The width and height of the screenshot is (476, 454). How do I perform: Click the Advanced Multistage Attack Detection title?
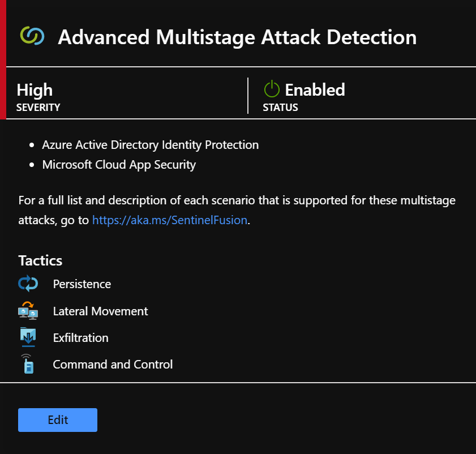[237, 37]
